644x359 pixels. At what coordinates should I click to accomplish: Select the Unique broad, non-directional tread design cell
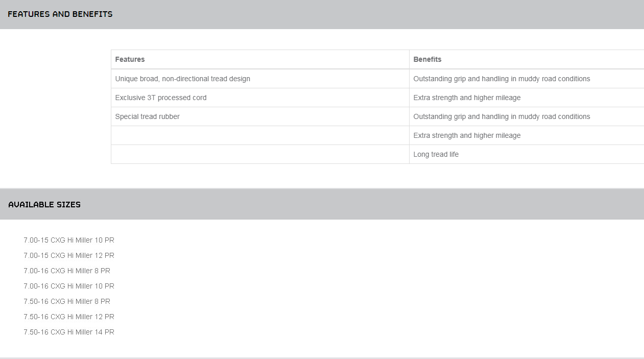tap(182, 79)
